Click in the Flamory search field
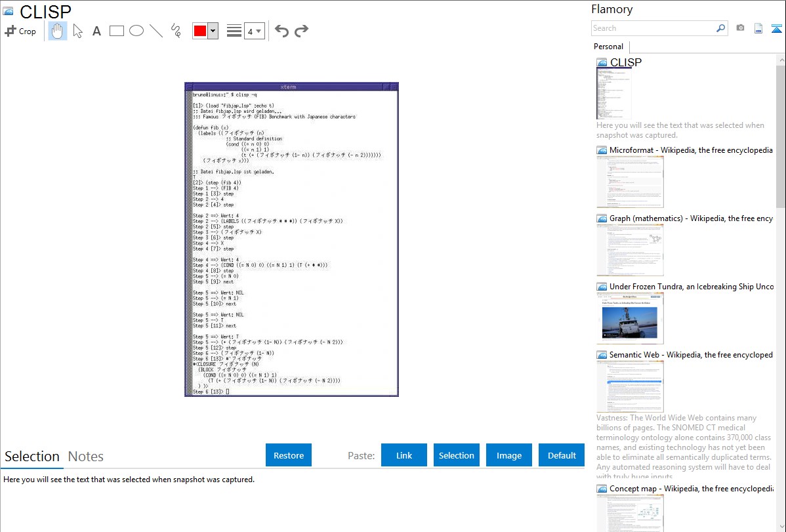 (x=653, y=28)
